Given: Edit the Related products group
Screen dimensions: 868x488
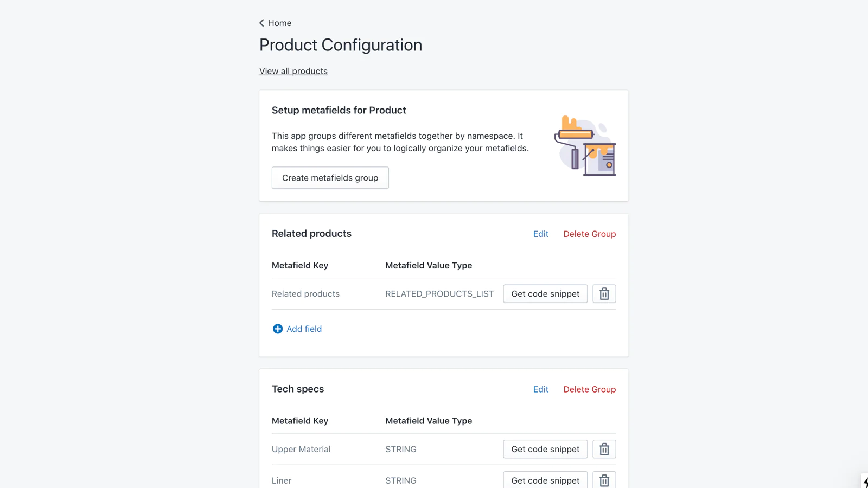Looking at the screenshot, I should [x=540, y=234].
